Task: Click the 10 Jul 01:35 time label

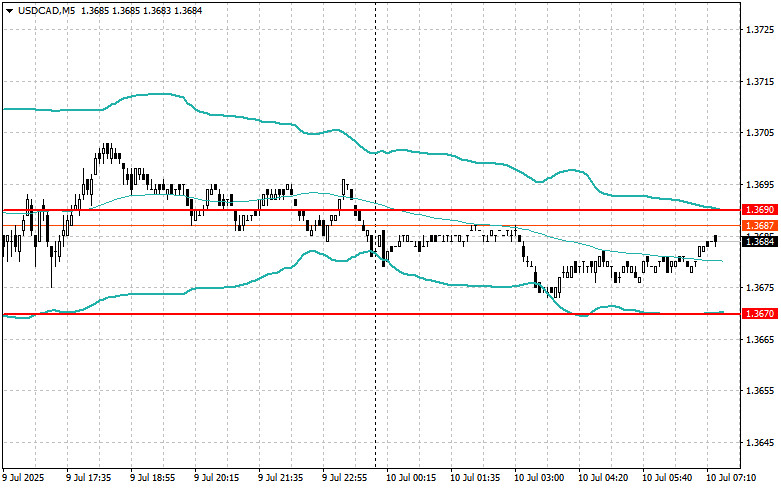Action: click(x=475, y=478)
